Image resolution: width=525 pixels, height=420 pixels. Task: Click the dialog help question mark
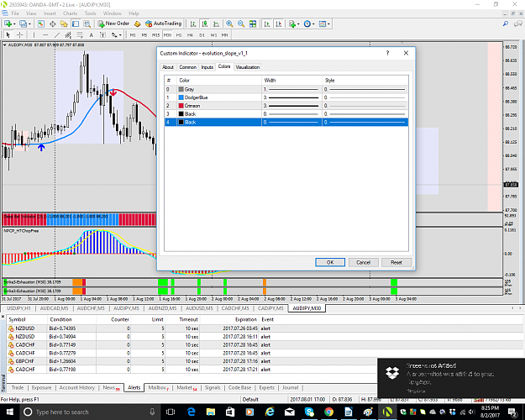point(387,53)
